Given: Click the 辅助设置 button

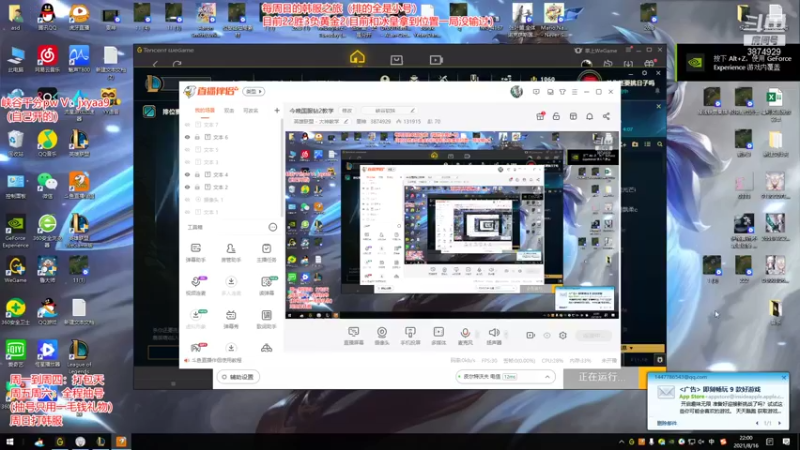Looking at the screenshot, I should click(x=238, y=377).
